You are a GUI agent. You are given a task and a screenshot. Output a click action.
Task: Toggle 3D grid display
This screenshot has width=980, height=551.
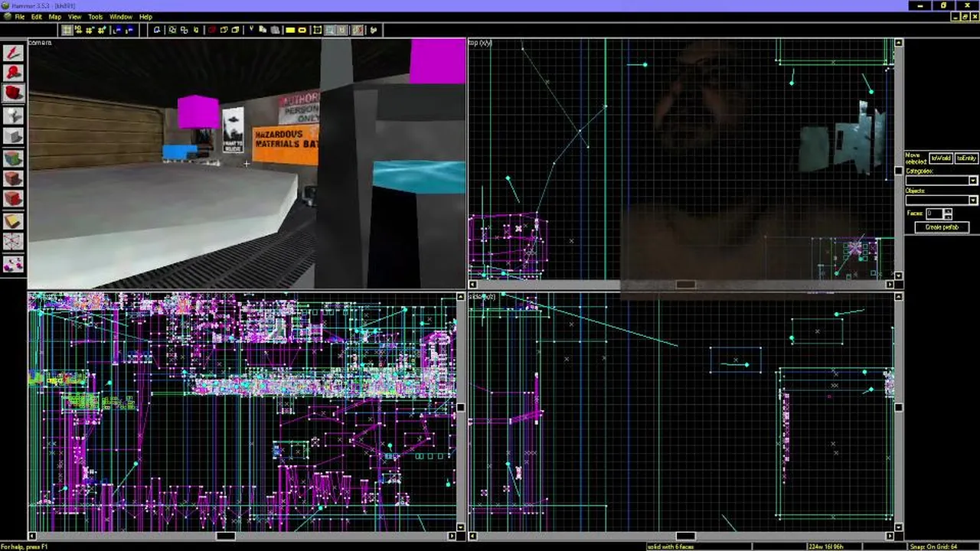click(79, 30)
